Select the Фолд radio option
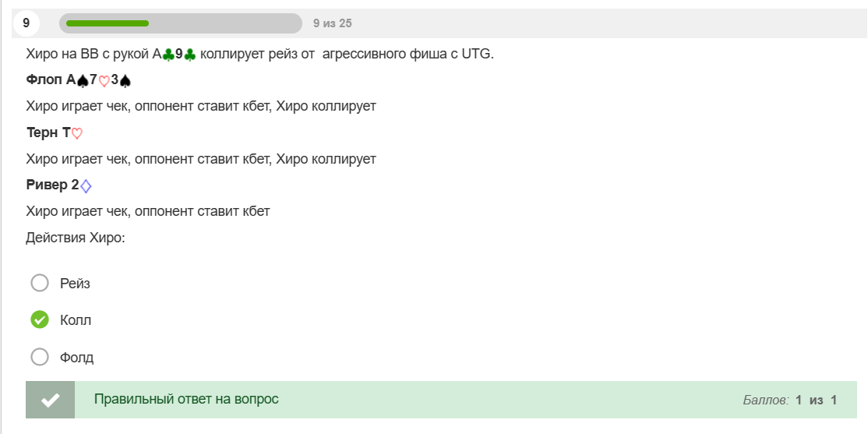The height and width of the screenshot is (434, 868). (40, 357)
